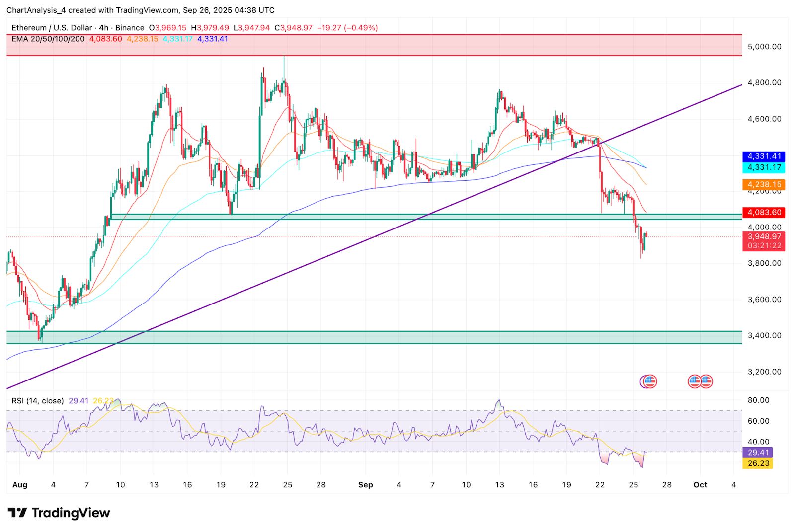Click the 4,800.00 price axis label

[x=764, y=83]
